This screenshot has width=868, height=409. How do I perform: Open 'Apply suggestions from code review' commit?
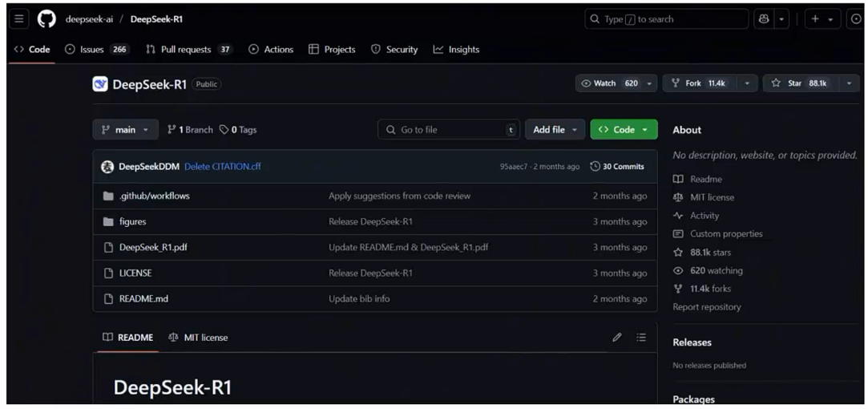pyautogui.click(x=400, y=196)
